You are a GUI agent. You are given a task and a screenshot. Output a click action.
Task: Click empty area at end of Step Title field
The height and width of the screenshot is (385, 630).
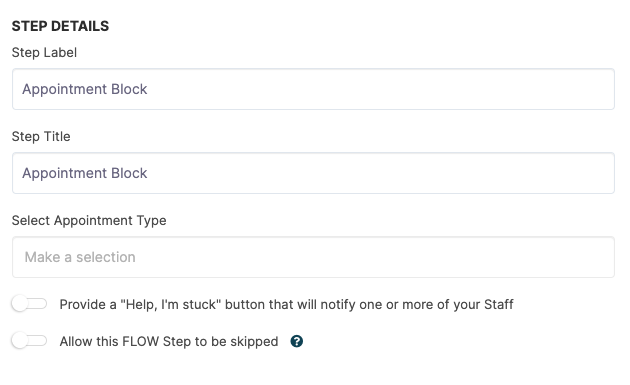(x=562, y=173)
